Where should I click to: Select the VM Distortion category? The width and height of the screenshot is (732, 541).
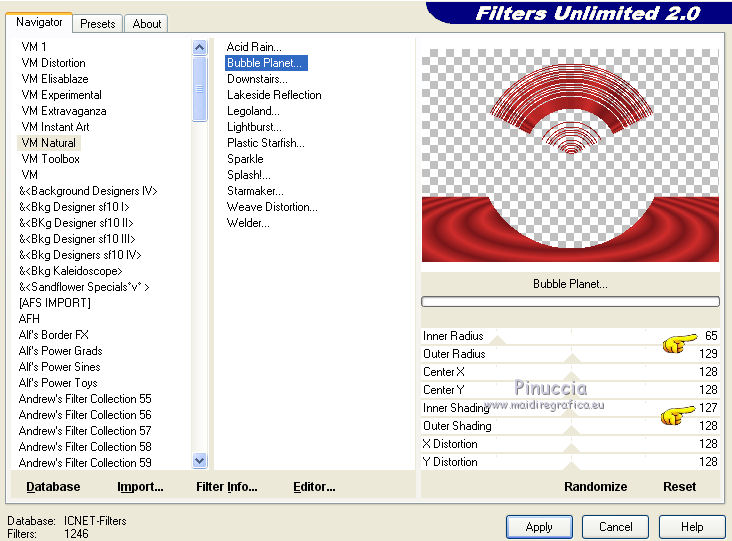coord(53,63)
